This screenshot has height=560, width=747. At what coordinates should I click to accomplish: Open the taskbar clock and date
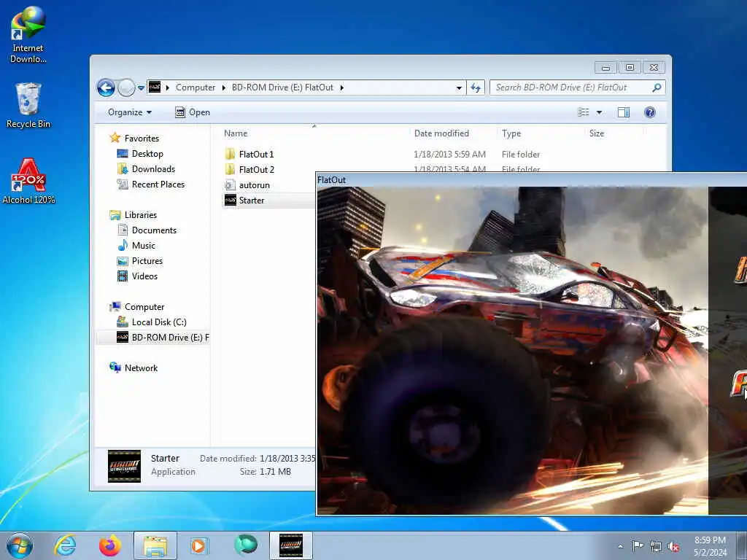711,546
